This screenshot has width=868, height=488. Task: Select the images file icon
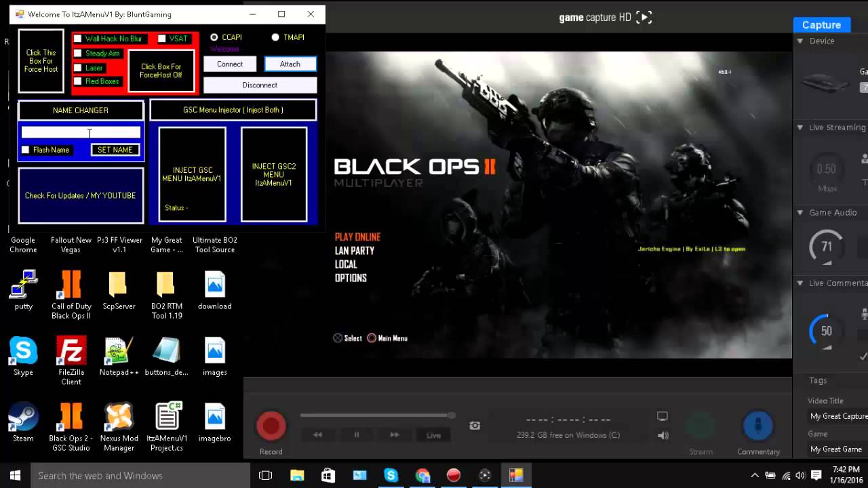tap(215, 357)
